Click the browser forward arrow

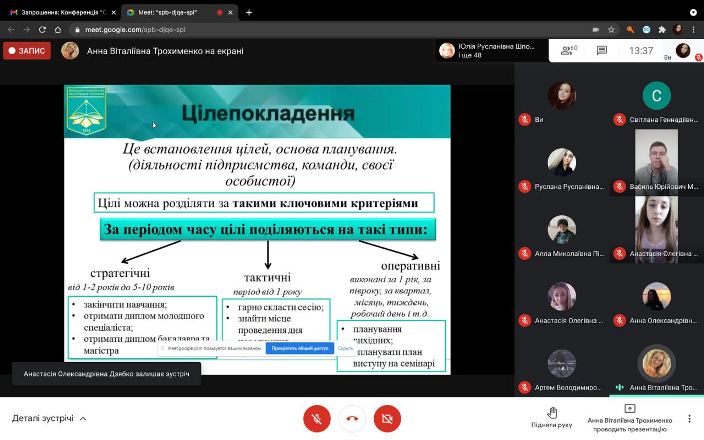tap(26, 30)
